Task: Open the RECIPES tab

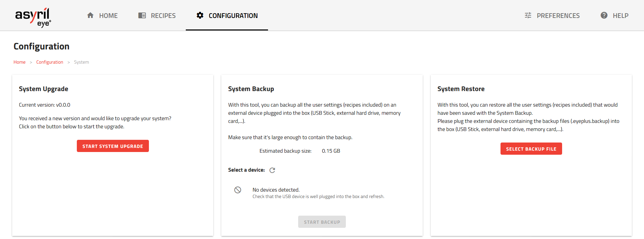Action: [x=157, y=15]
